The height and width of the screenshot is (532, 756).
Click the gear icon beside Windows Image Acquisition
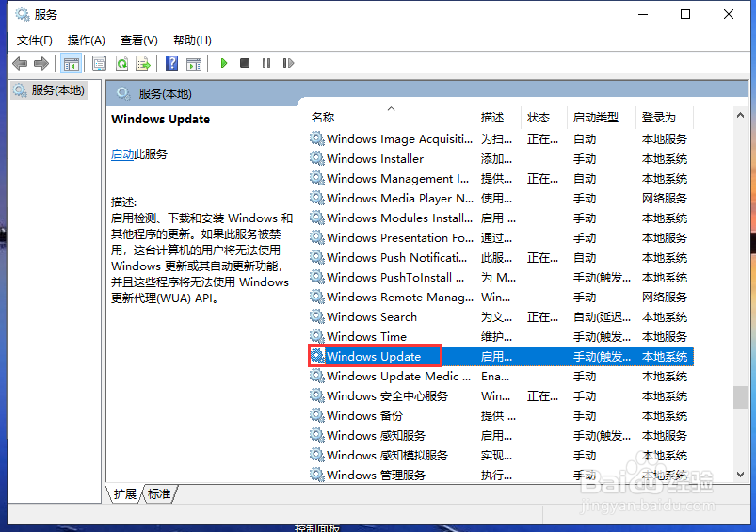[x=316, y=138]
